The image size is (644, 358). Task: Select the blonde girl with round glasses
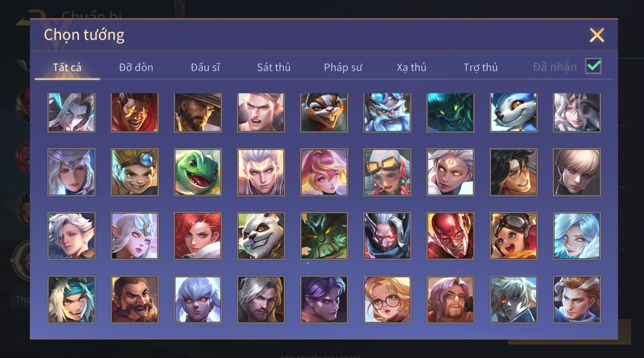click(387, 300)
